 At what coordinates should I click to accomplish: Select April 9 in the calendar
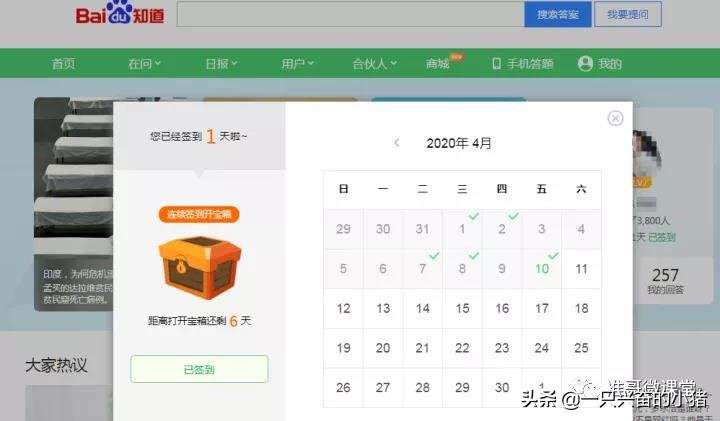tap(502, 269)
